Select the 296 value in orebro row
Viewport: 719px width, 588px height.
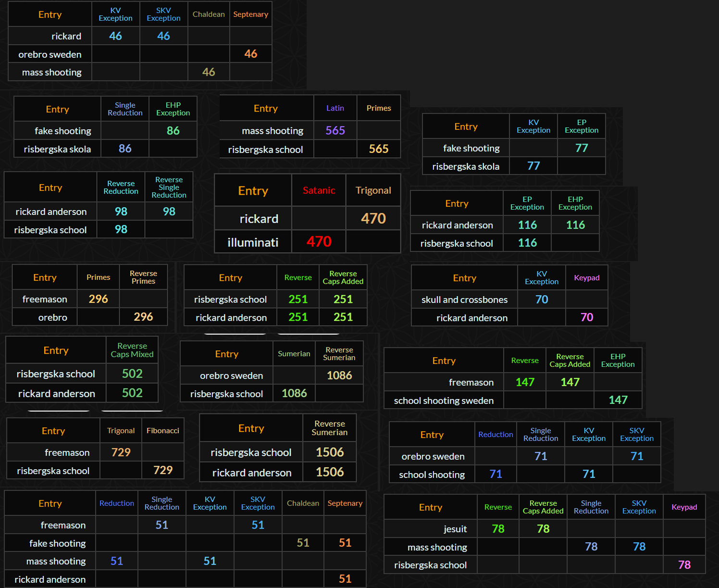143,317
